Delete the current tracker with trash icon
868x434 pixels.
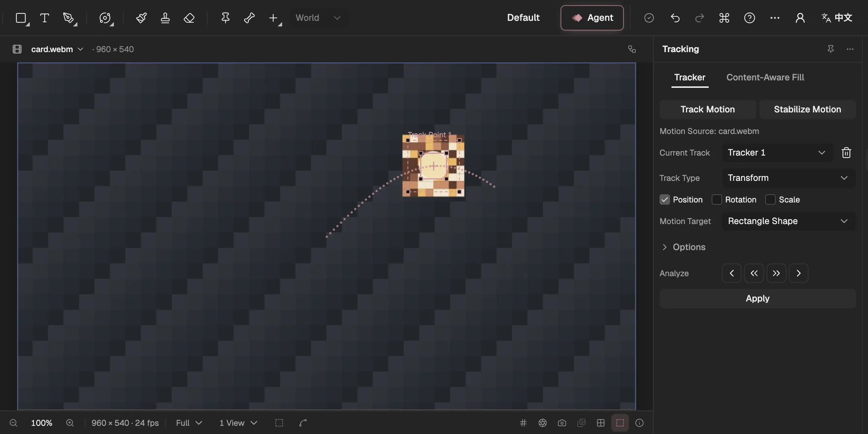tap(846, 153)
